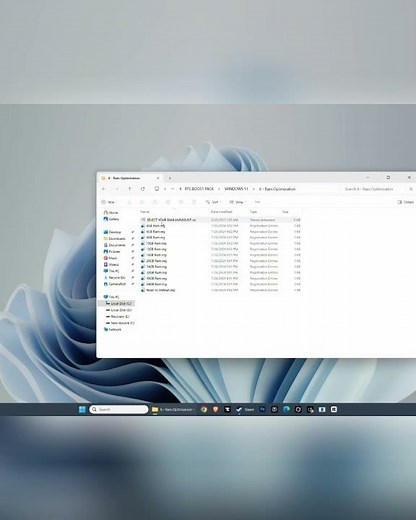Click the Delete trash icon
416x520 pixels.
click(194, 202)
